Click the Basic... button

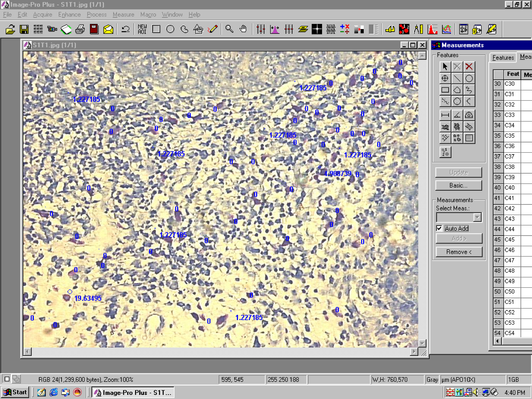458,186
